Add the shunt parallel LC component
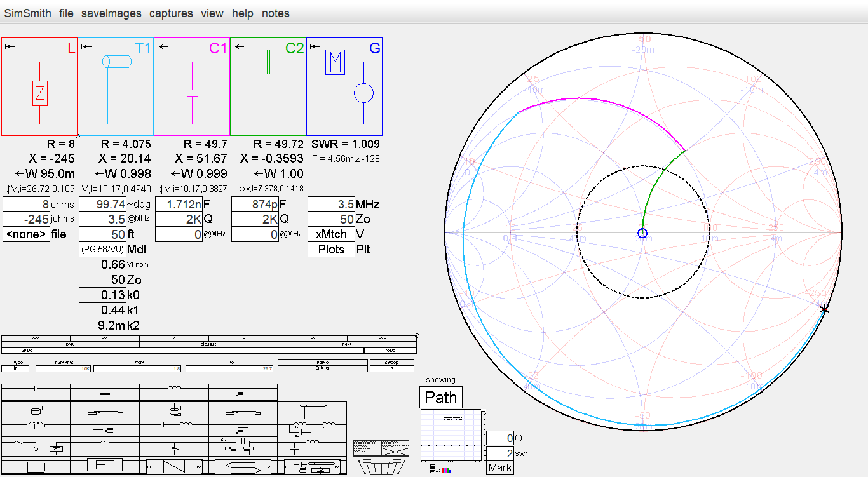This screenshot has height=477, width=868. [105, 428]
